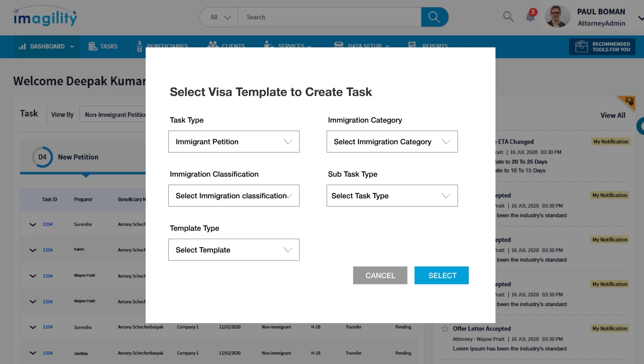Viewport: 644px width, 364px height.
Task: Click the Tasks clipboard icon
Action: point(93,46)
